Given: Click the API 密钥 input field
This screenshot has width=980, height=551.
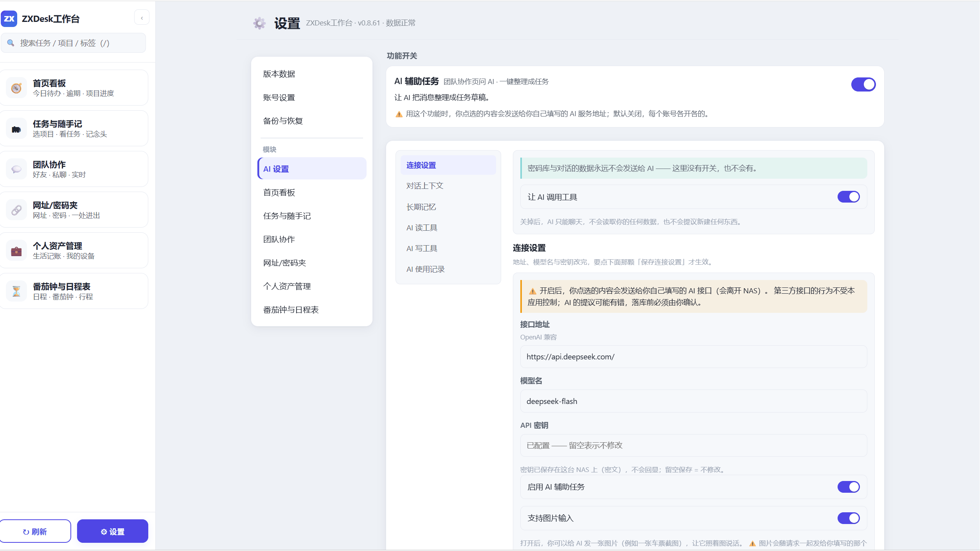Looking at the screenshot, I should coord(693,445).
